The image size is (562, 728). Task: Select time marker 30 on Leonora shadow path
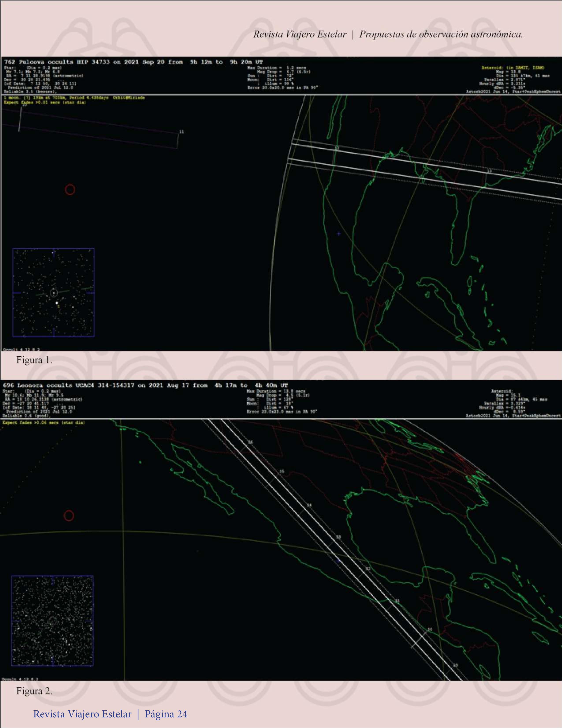pos(430,629)
